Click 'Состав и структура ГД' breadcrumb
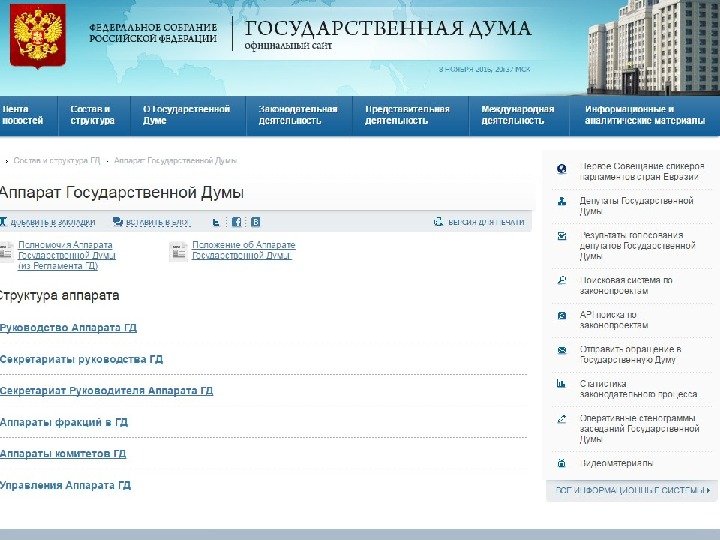Screen dimensions: 720x540 tap(56, 161)
